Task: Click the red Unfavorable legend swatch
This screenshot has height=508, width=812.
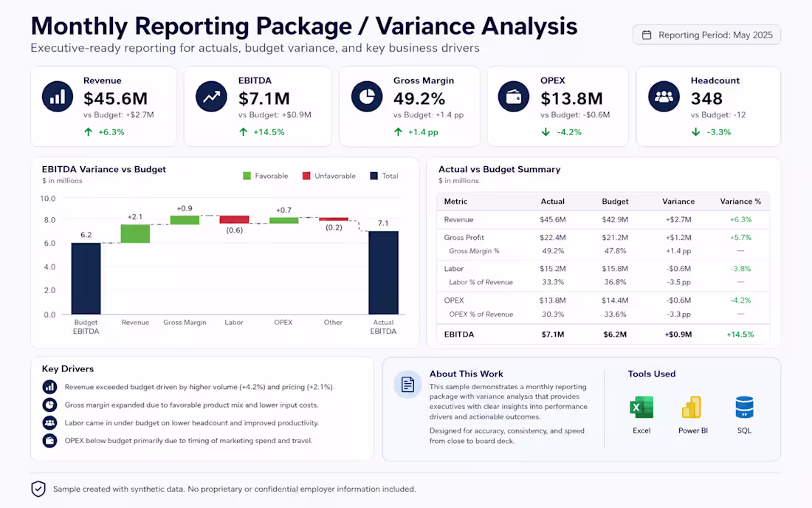Action: click(x=306, y=176)
